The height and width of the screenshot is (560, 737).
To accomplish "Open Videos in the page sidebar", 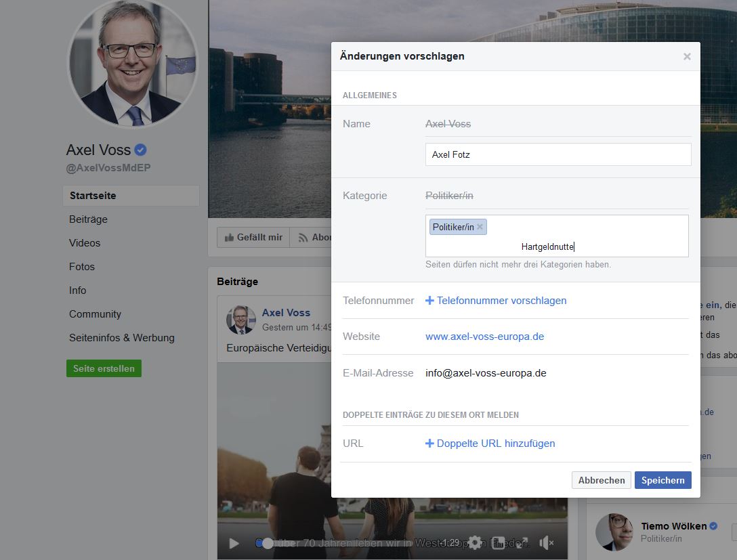I will (x=85, y=243).
